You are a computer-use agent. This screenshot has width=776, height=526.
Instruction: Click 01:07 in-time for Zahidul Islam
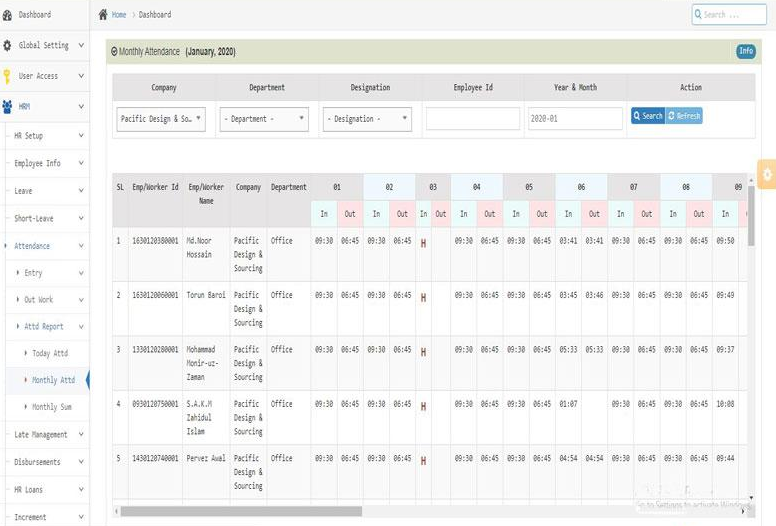click(x=568, y=404)
